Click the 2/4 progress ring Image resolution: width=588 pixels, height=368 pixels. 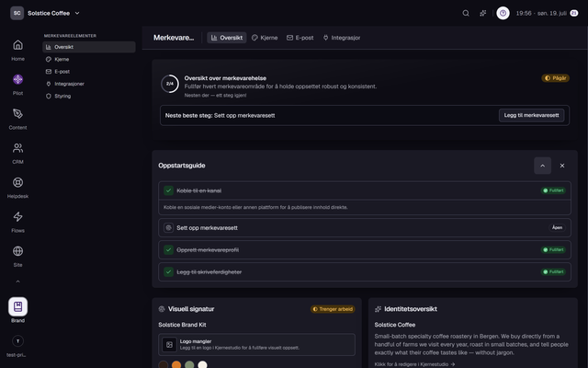point(170,84)
